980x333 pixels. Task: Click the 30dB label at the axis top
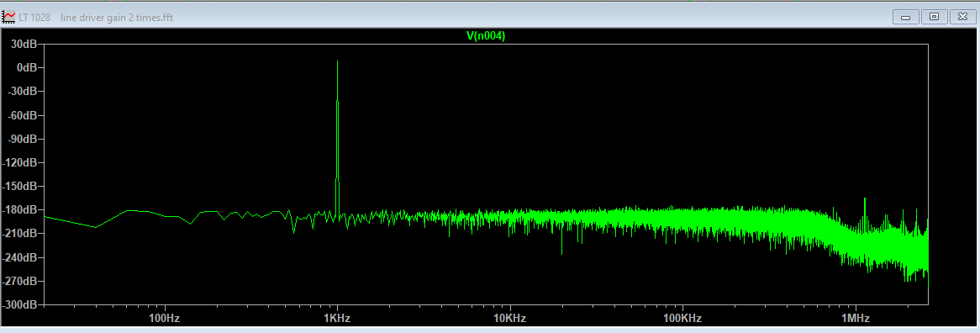pyautogui.click(x=23, y=44)
